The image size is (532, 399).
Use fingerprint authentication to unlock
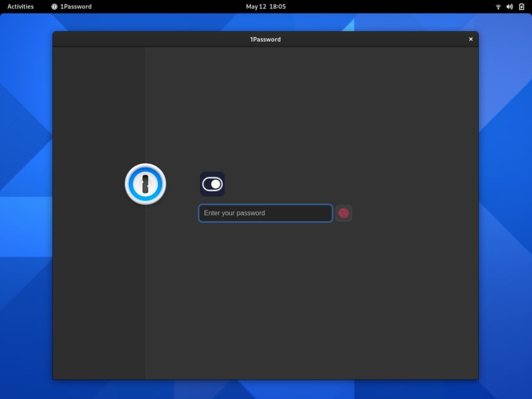(343, 212)
